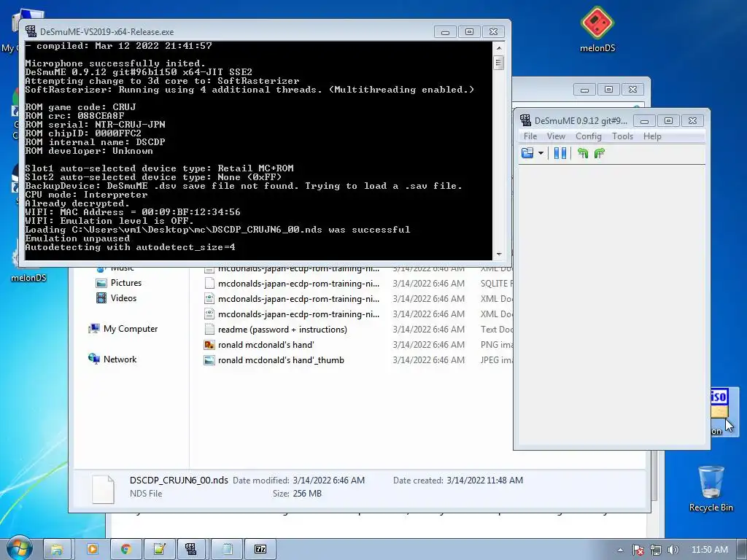Minimize the DeSmuME emulator window
This screenshot has height=560, width=747.
645,121
